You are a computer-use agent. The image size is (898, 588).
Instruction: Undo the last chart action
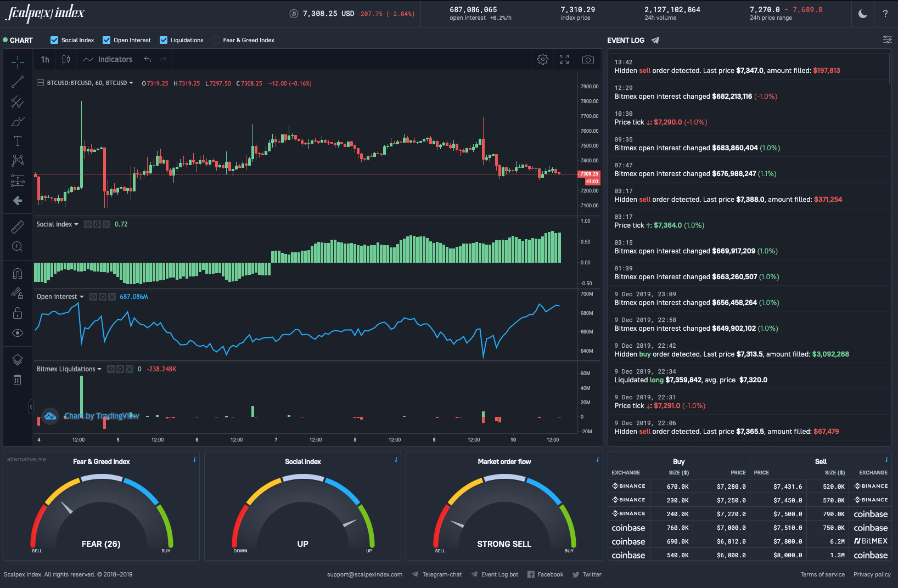coord(147,59)
